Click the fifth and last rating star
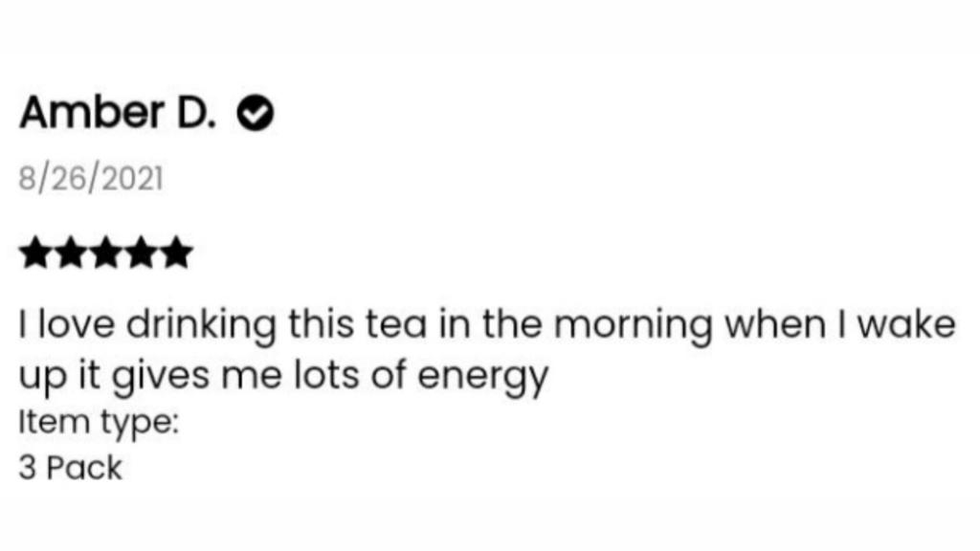Image resolution: width=980 pixels, height=551 pixels. [x=175, y=254]
